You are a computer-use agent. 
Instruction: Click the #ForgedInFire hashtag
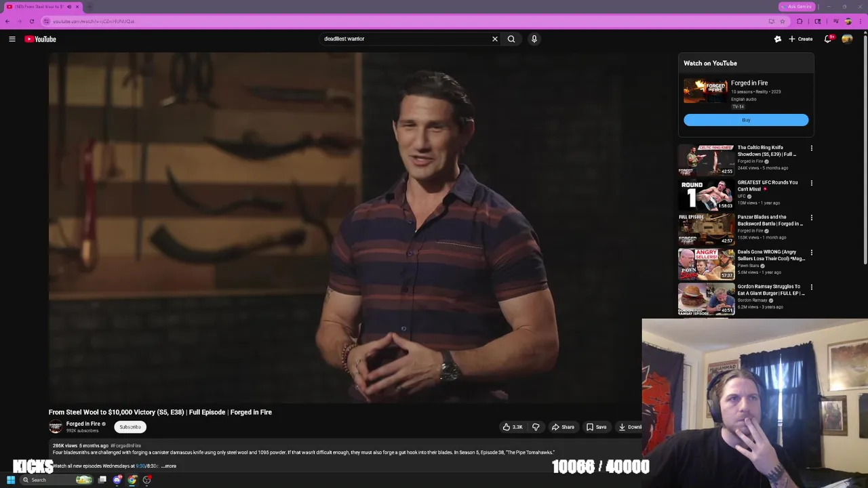click(x=125, y=446)
